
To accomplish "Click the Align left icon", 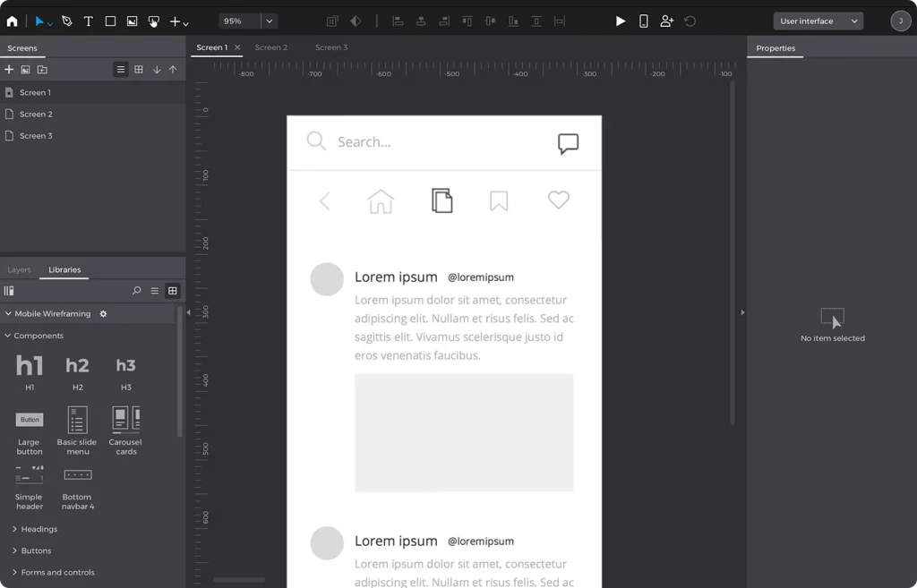I will (398, 21).
